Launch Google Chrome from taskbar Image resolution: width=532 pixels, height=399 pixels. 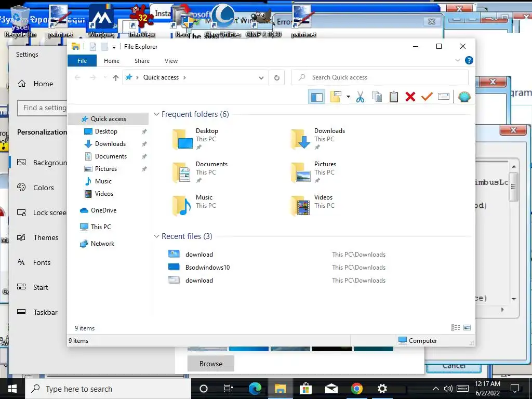356,389
